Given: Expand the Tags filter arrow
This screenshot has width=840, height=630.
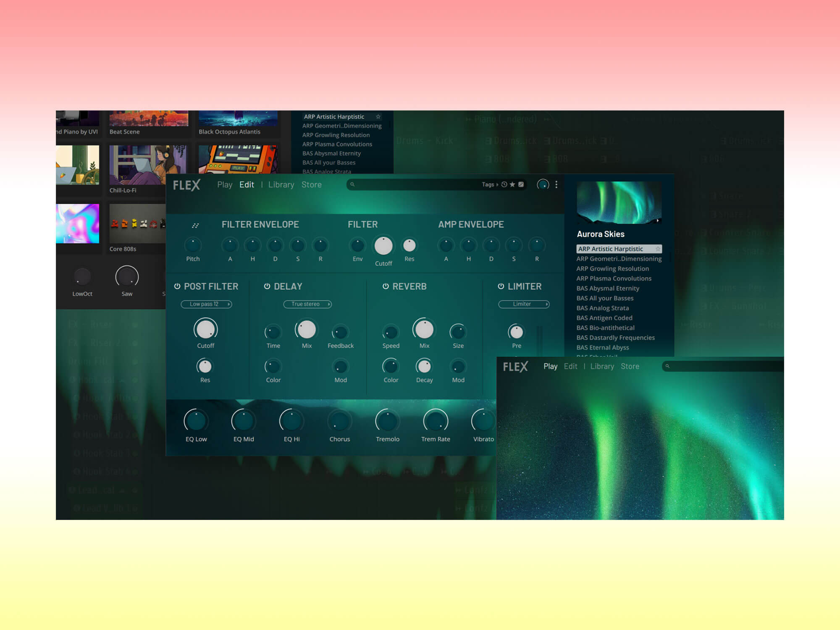Looking at the screenshot, I should point(497,184).
